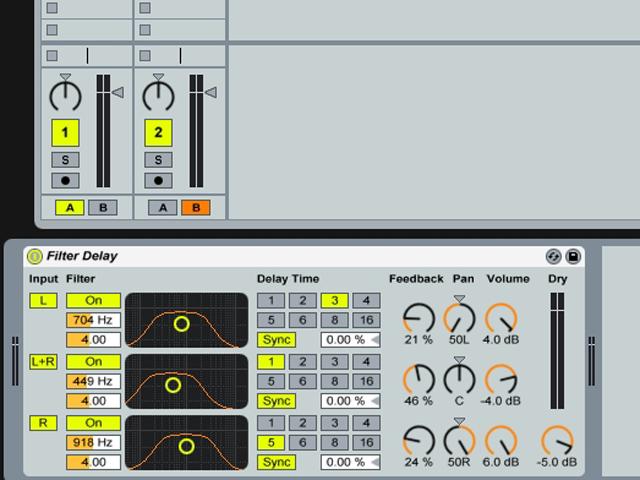Toggle Sync button for L+R channel
The height and width of the screenshot is (480, 640).
coord(276,401)
